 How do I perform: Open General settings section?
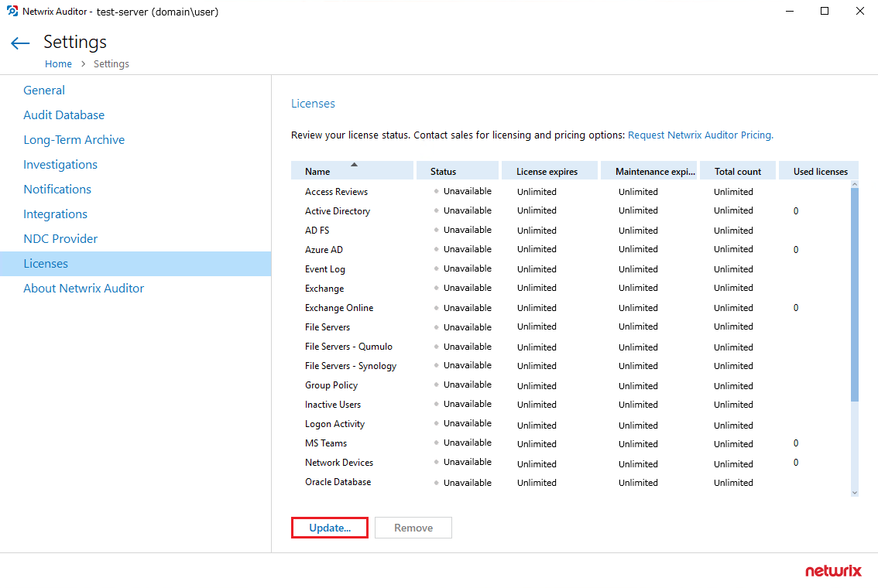coord(44,91)
